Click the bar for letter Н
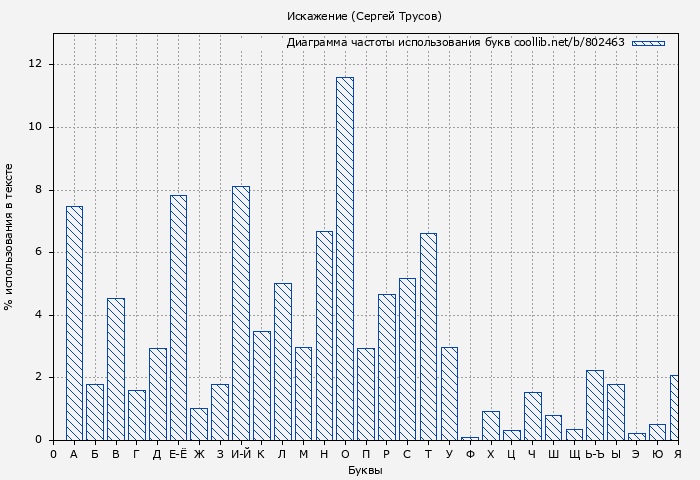The image size is (700, 480). (324, 335)
